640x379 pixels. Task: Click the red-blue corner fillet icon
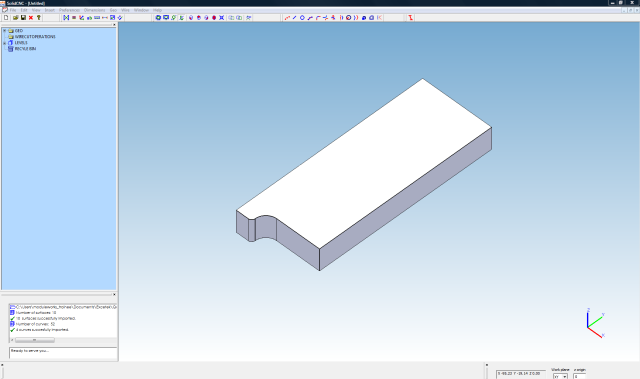[318, 18]
